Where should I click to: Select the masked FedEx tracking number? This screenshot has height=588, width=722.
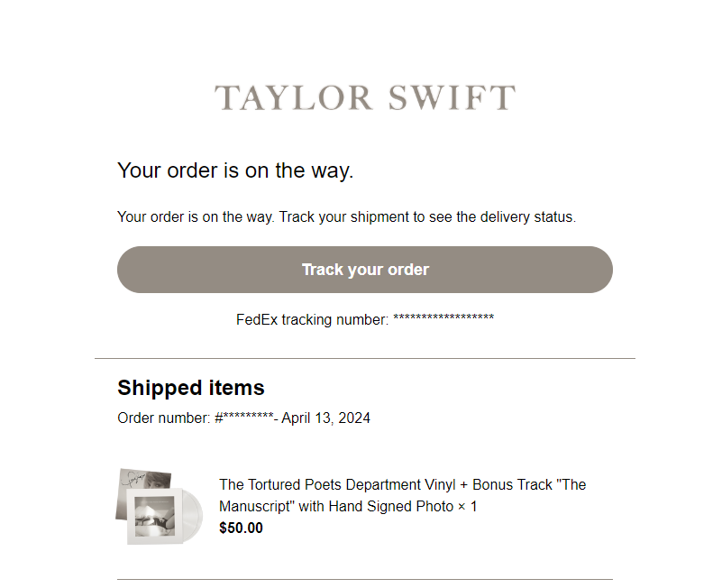[443, 319]
